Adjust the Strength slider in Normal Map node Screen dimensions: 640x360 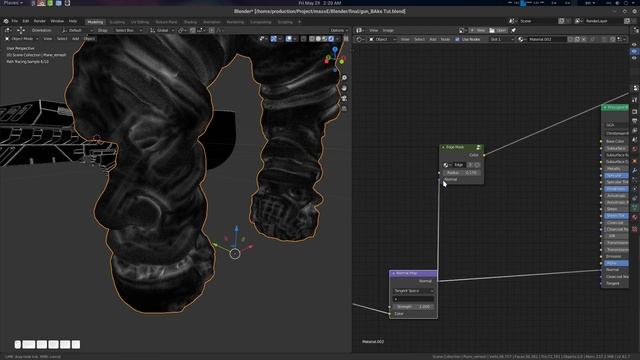pos(413,307)
